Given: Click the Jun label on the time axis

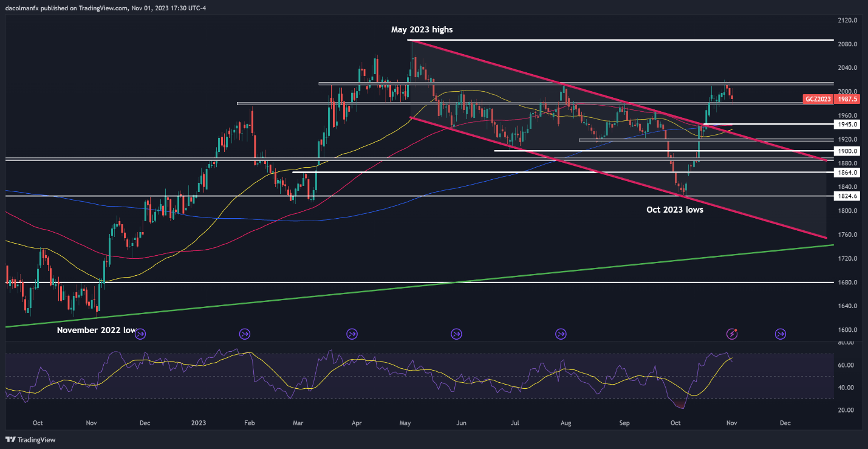Looking at the screenshot, I should tap(461, 422).
